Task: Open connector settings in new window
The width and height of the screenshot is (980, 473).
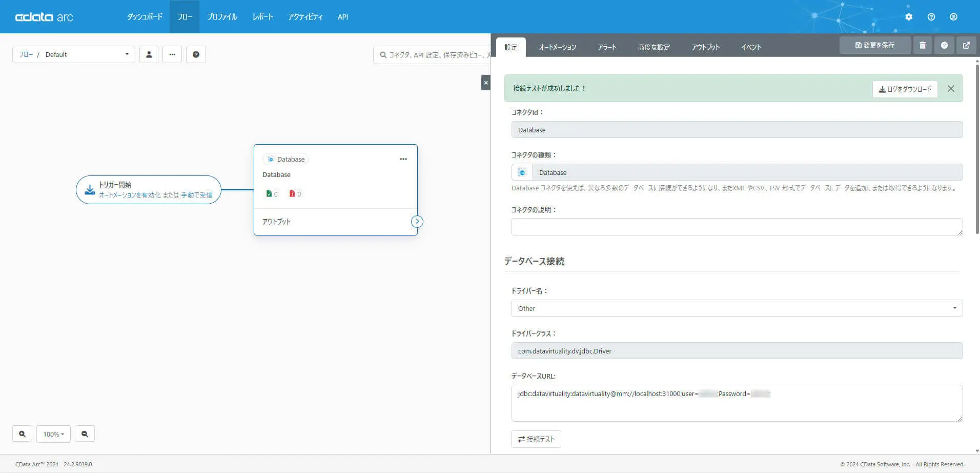Action: 966,45
